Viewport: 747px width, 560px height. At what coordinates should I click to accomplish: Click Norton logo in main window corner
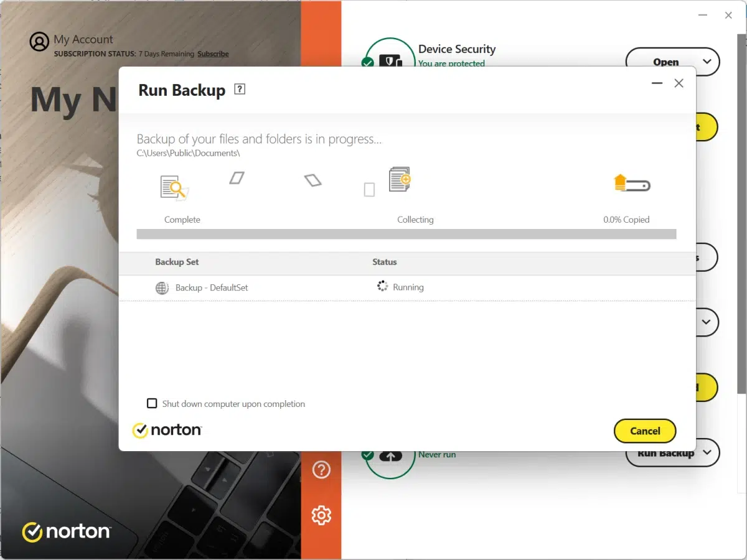coord(66,532)
